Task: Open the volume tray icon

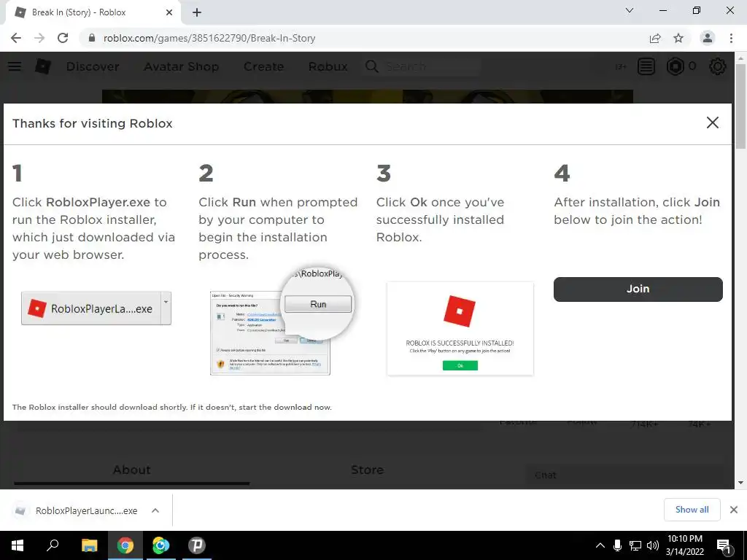Action: [x=653, y=545]
